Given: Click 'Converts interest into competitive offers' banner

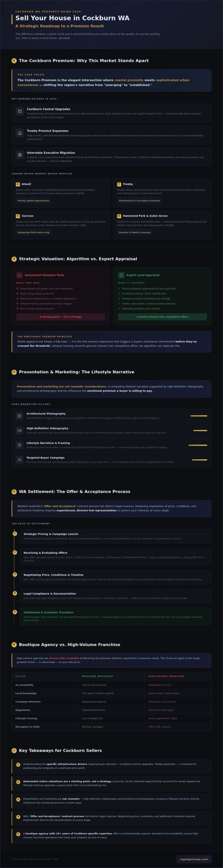Looking at the screenshot, I should click(162, 317).
